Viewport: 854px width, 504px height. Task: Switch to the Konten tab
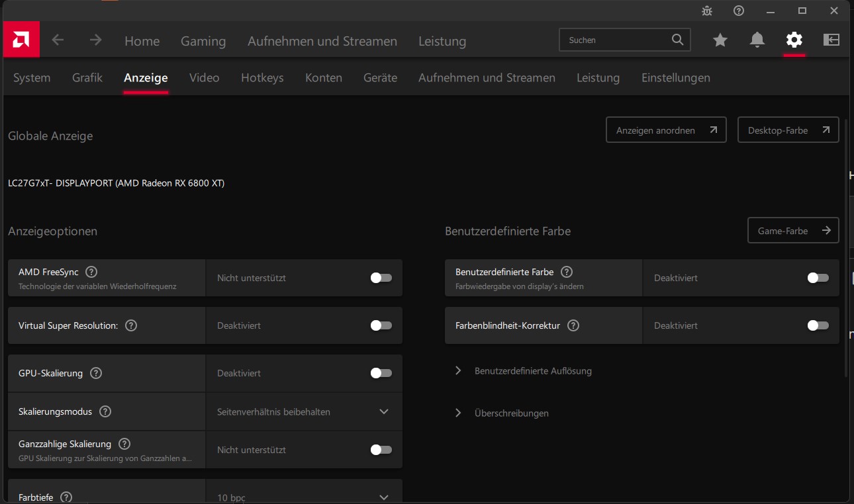324,77
